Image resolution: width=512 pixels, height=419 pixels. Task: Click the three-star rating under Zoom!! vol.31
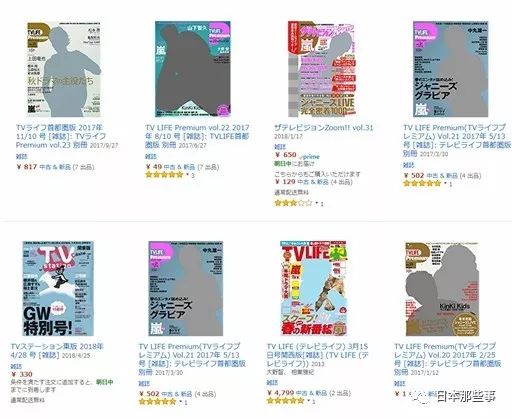pos(293,203)
